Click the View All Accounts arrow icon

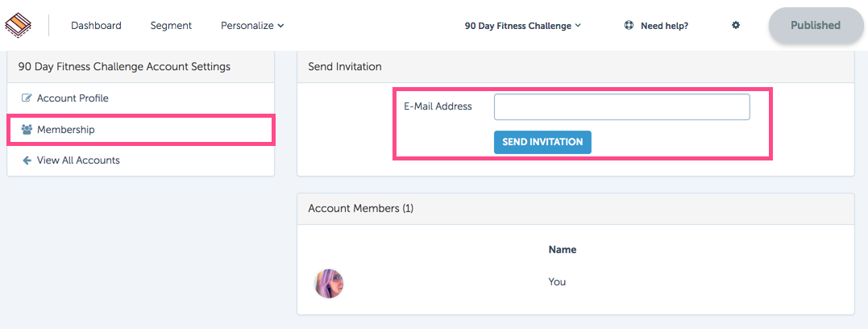click(27, 160)
